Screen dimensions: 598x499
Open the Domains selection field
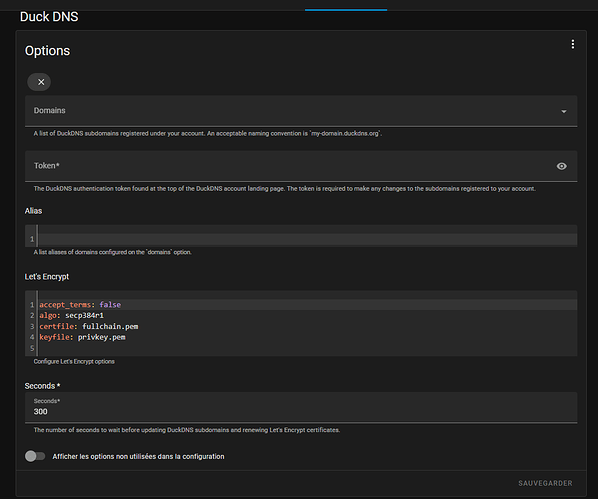coord(301,111)
